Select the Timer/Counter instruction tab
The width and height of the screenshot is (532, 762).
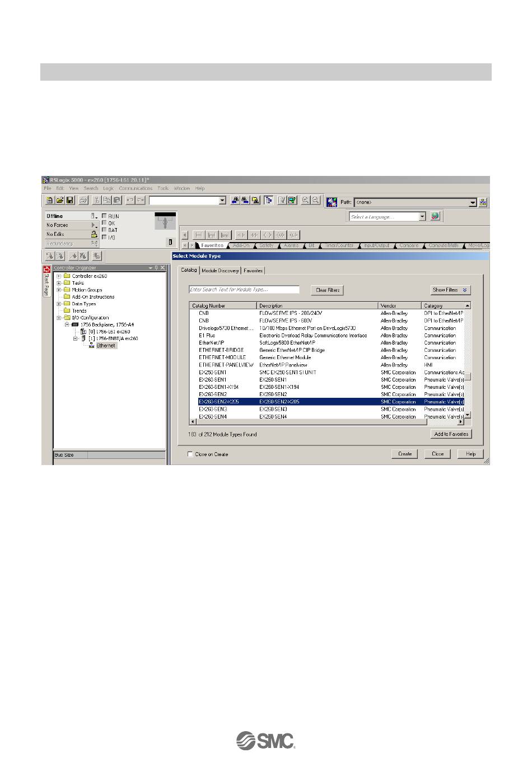[x=339, y=245]
